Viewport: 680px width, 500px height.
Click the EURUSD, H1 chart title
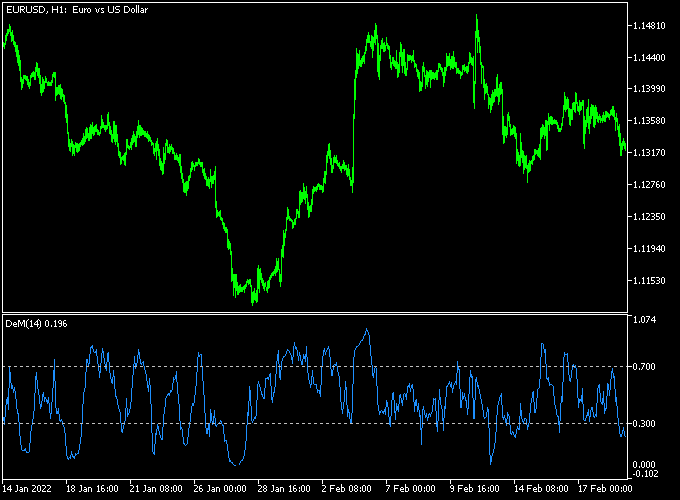(x=77, y=10)
